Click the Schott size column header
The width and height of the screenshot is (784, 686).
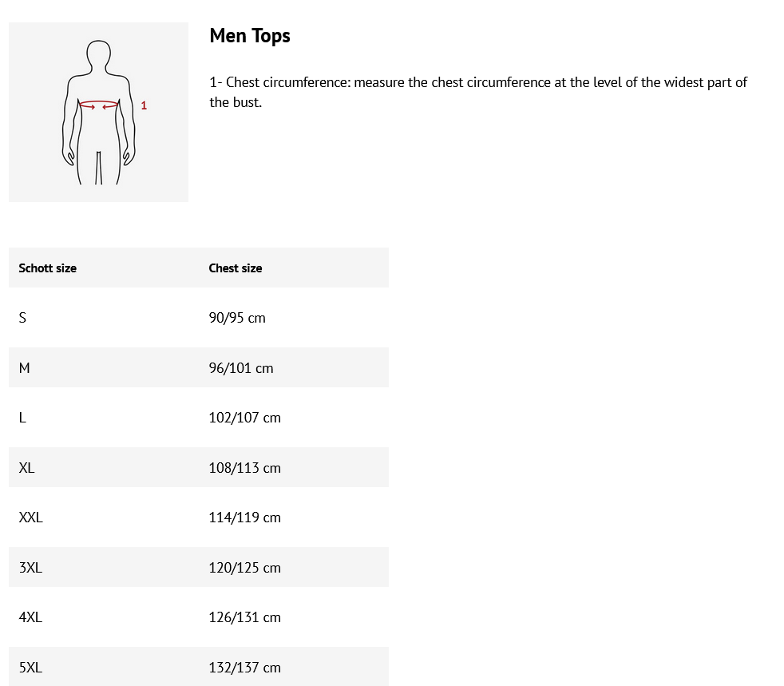[x=47, y=268]
